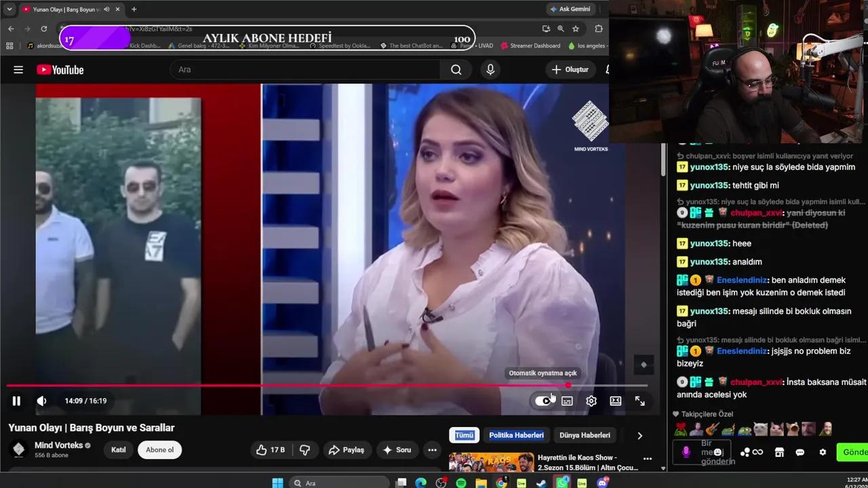Click the YouTube search box 'Ara'
868x488 pixels.
tap(305, 70)
